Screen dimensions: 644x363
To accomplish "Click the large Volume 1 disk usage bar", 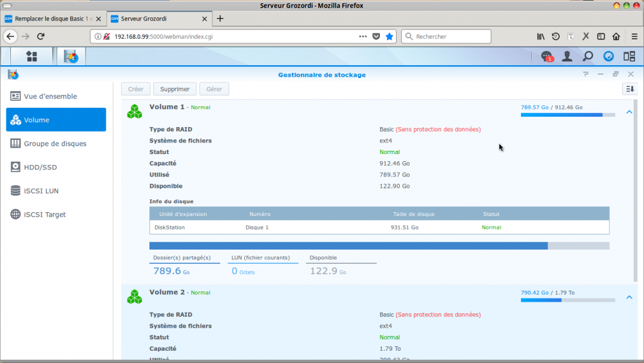I will pos(379,246).
